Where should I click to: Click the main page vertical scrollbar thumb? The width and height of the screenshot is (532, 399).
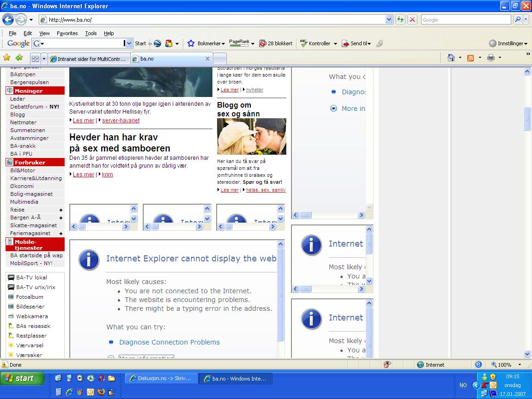point(527,118)
